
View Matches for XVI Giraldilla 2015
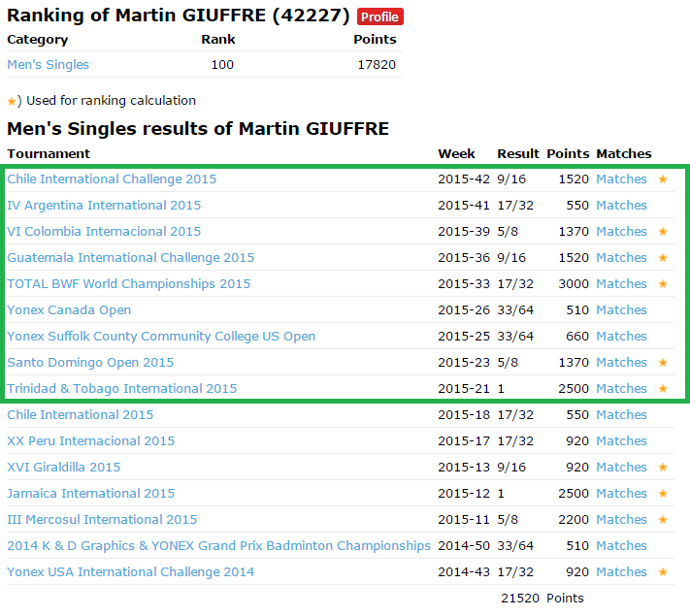[x=621, y=467]
